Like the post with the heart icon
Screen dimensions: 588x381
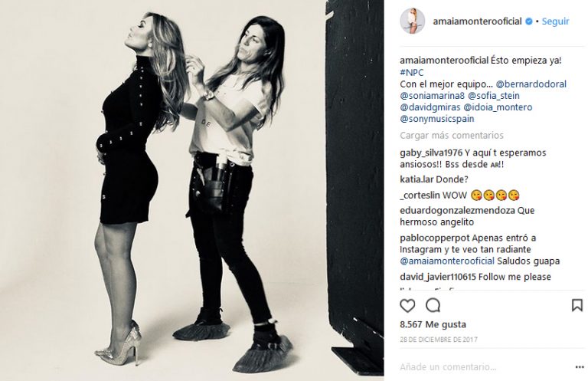[x=407, y=306]
